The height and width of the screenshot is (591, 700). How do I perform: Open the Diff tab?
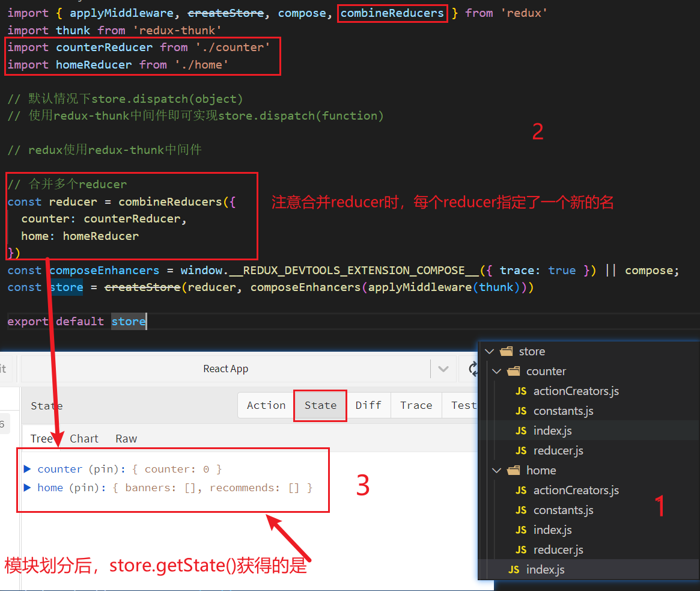click(x=368, y=405)
